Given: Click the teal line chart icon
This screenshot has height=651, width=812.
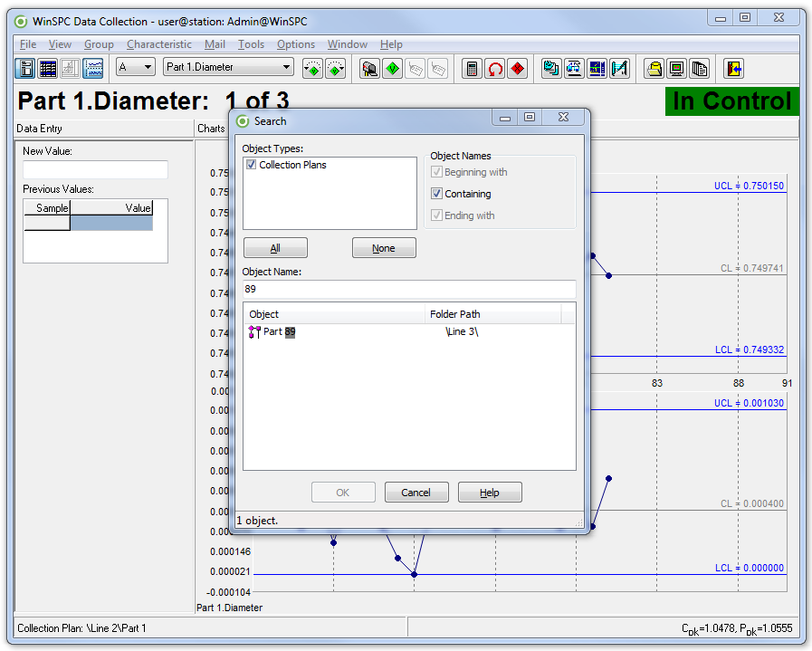Looking at the screenshot, I should pyautogui.click(x=620, y=69).
